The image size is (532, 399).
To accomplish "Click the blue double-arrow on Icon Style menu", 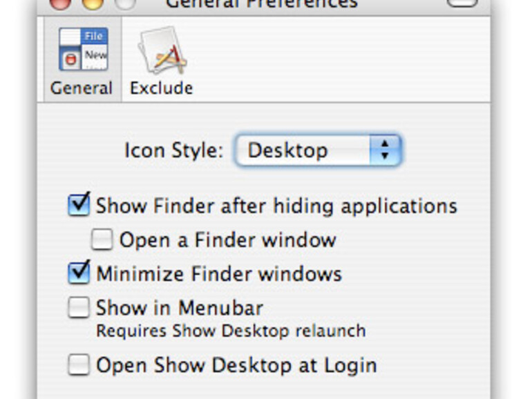I will (385, 150).
